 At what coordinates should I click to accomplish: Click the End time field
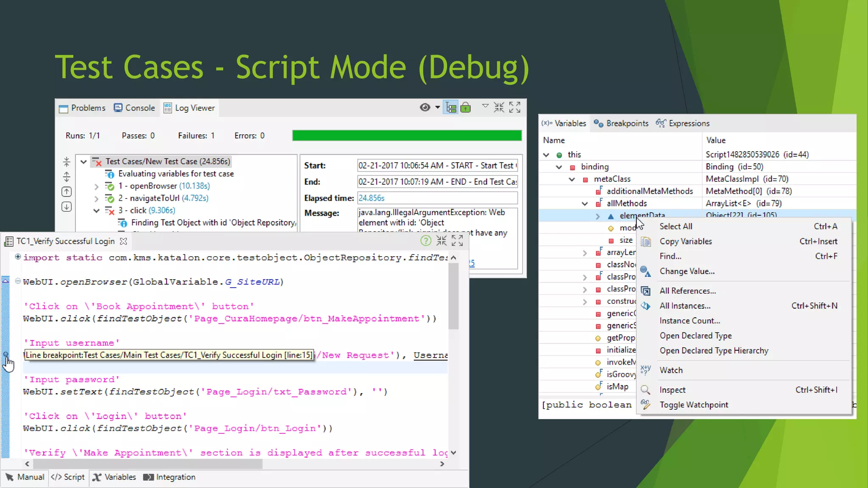(437, 182)
